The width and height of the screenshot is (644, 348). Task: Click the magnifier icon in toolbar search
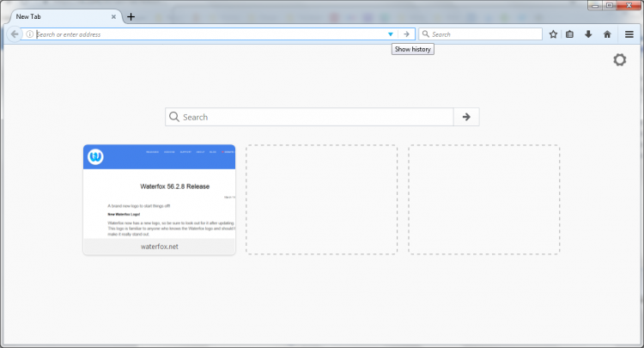click(426, 34)
